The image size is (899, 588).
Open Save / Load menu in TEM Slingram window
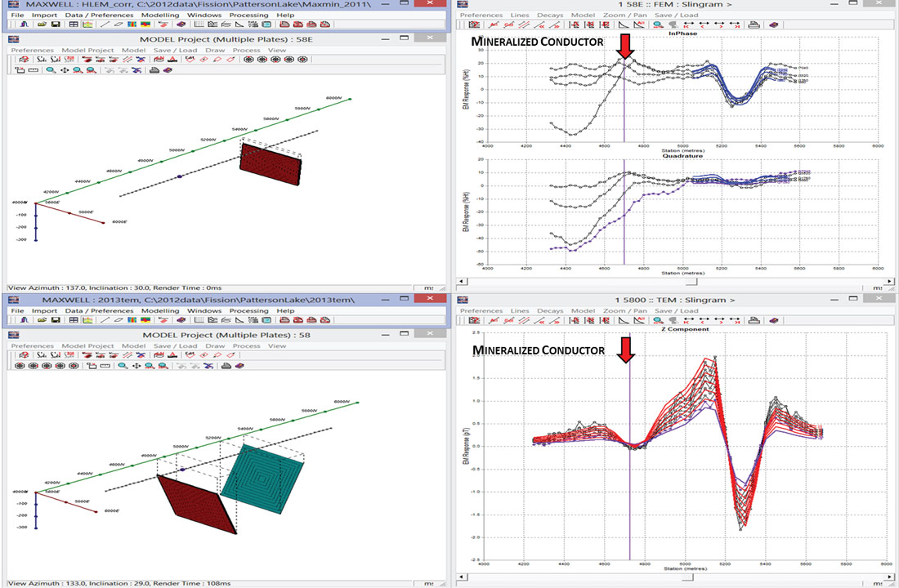coord(677,310)
